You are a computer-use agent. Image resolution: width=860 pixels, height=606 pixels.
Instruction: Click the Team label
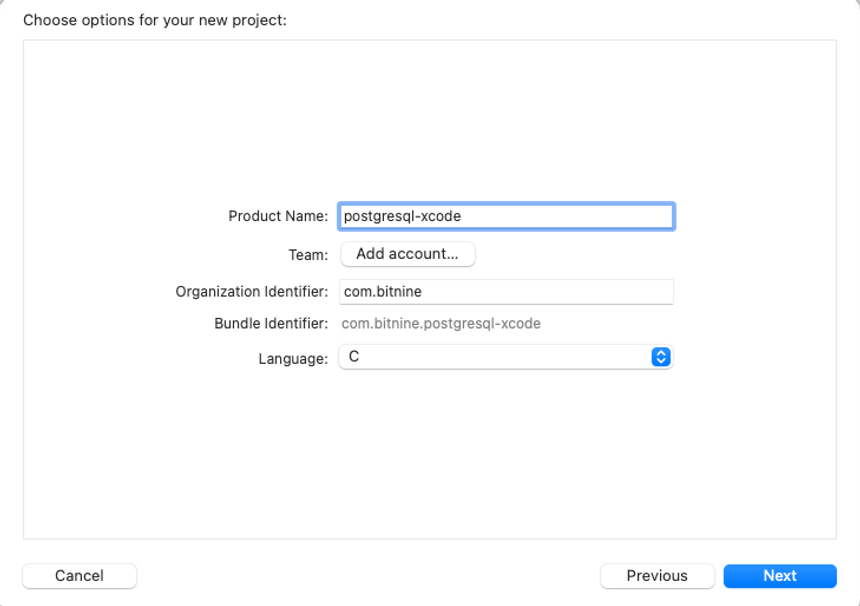click(308, 255)
